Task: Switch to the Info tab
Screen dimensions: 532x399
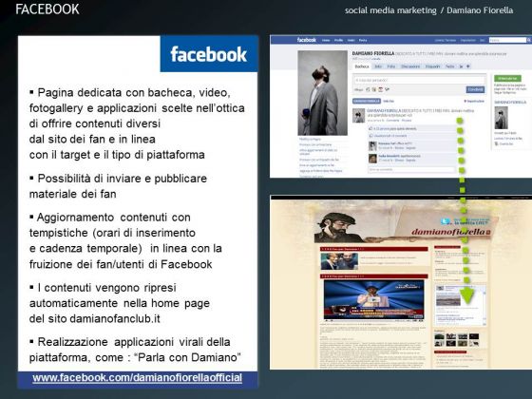Action: pyautogui.click(x=378, y=66)
